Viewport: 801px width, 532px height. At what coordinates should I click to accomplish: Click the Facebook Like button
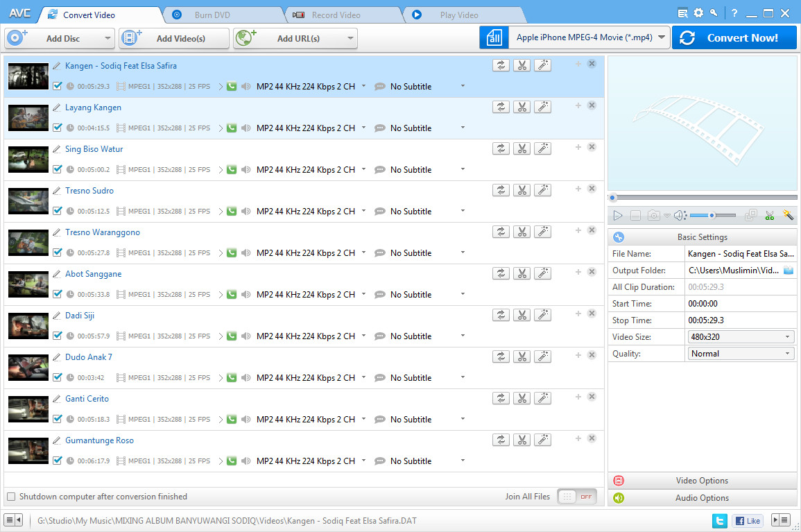click(x=748, y=521)
